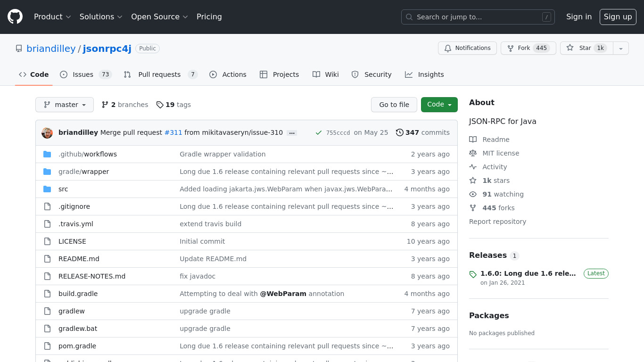The image size is (644, 362).
Task: Open the Solutions dropdown menu
Action: (x=101, y=16)
